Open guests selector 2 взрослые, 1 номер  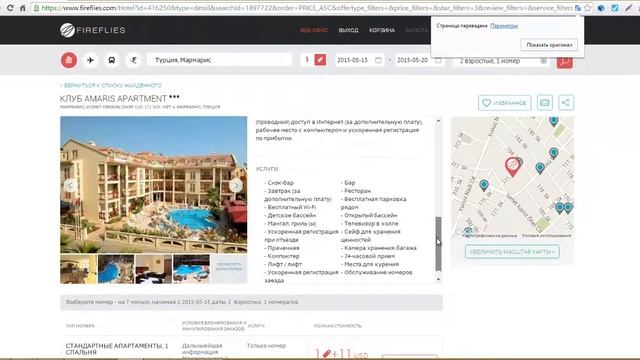(502, 61)
